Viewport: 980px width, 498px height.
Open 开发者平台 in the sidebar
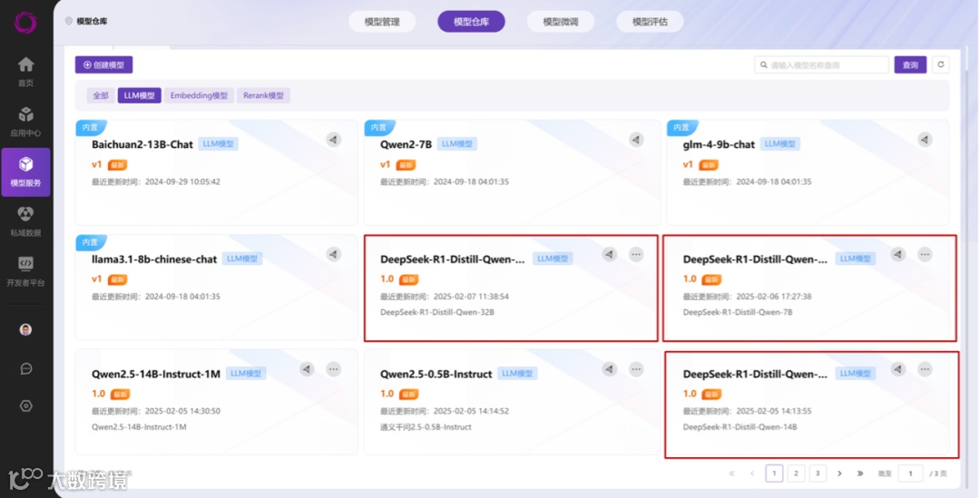(25, 272)
